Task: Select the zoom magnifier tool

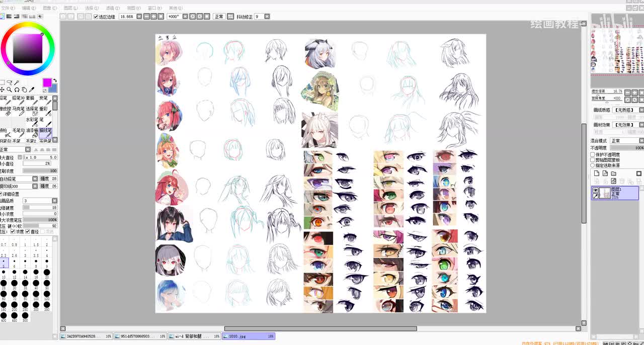Action: [9, 90]
